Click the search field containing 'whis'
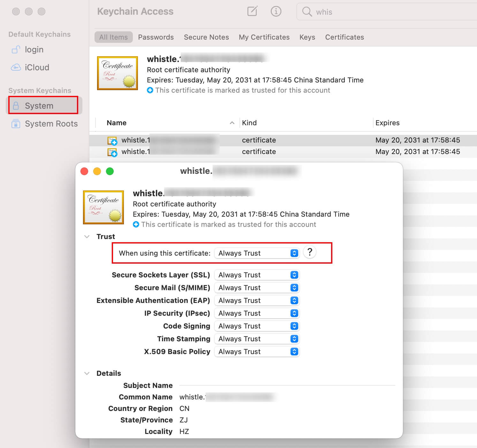Screen dimensions: 477x448 pyautogui.click(x=387, y=12)
